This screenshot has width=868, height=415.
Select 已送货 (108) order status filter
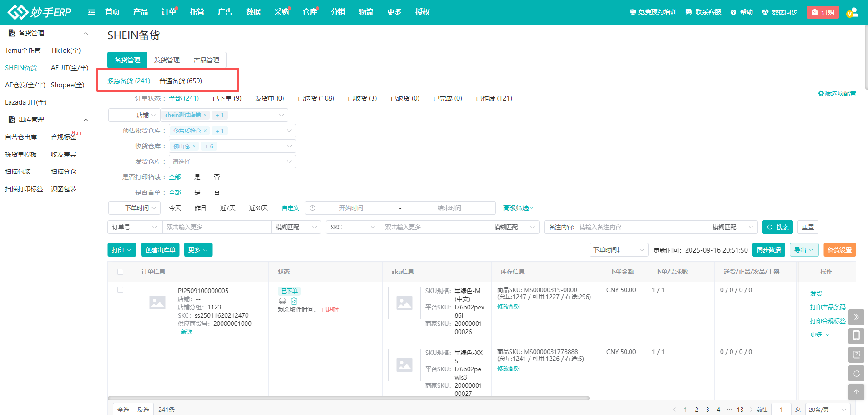pyautogui.click(x=316, y=98)
